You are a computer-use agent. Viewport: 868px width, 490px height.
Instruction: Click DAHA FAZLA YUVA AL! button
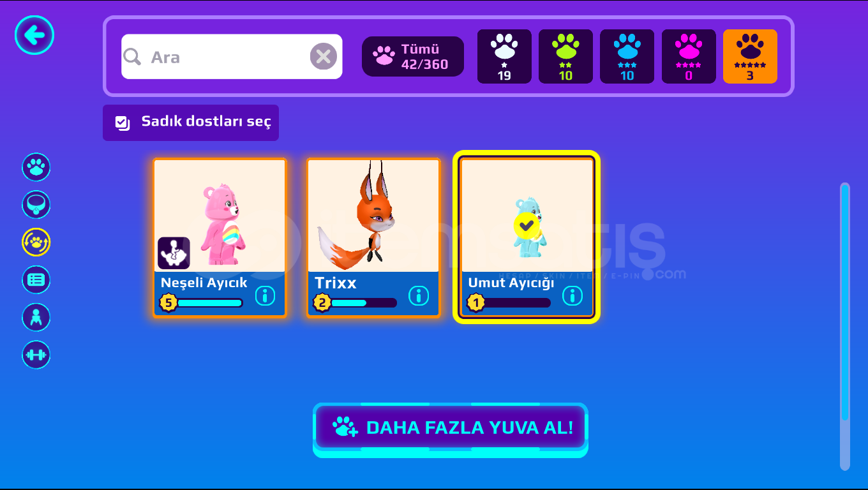(x=450, y=428)
